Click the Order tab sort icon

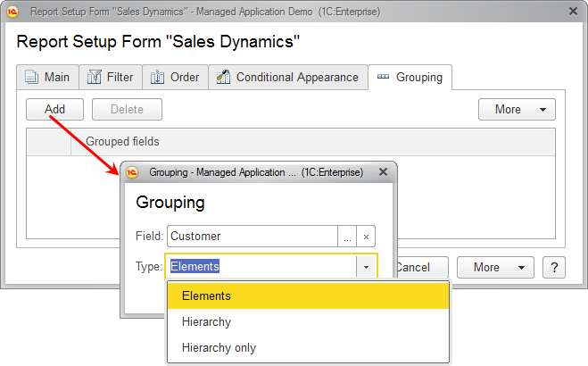coord(158,77)
